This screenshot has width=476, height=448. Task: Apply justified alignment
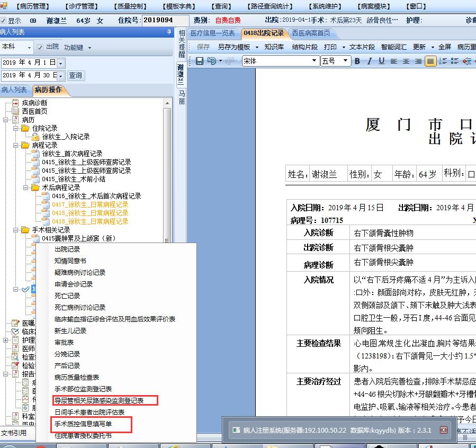430,61
